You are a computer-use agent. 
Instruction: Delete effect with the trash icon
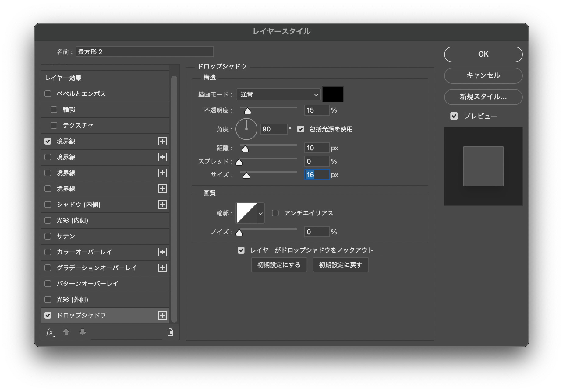(170, 332)
